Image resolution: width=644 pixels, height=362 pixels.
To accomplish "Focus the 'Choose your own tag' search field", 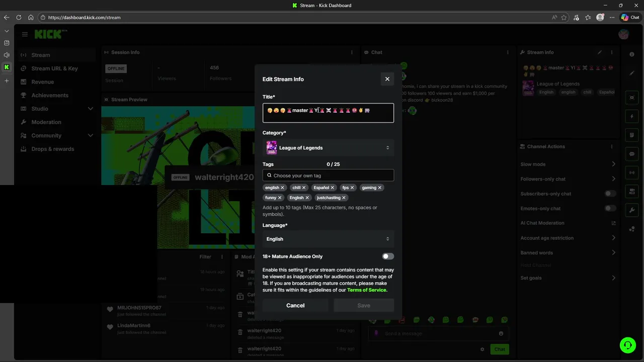I will (328, 175).
